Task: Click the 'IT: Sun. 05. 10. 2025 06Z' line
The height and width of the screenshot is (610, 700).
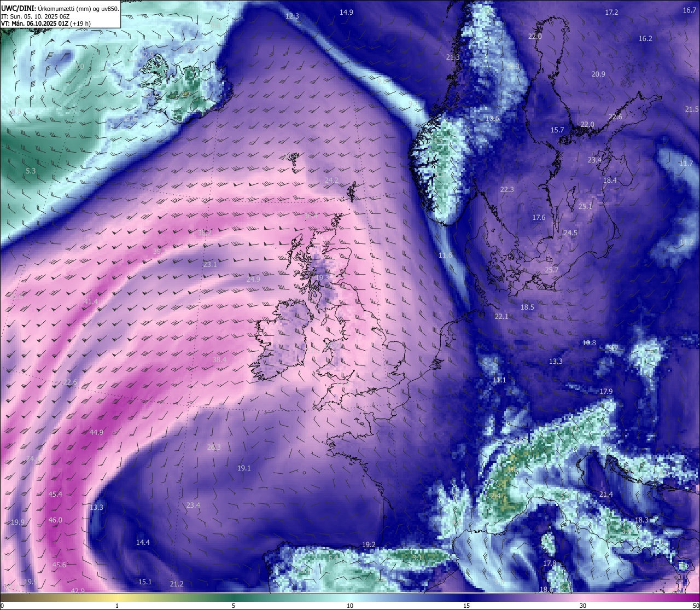Action: 35,16
